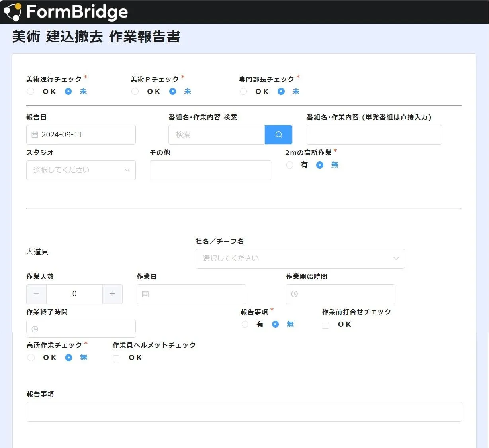Click the 番組名・作業内容 検索 input field
Viewport: 489px width, 448px height.
[x=217, y=135]
